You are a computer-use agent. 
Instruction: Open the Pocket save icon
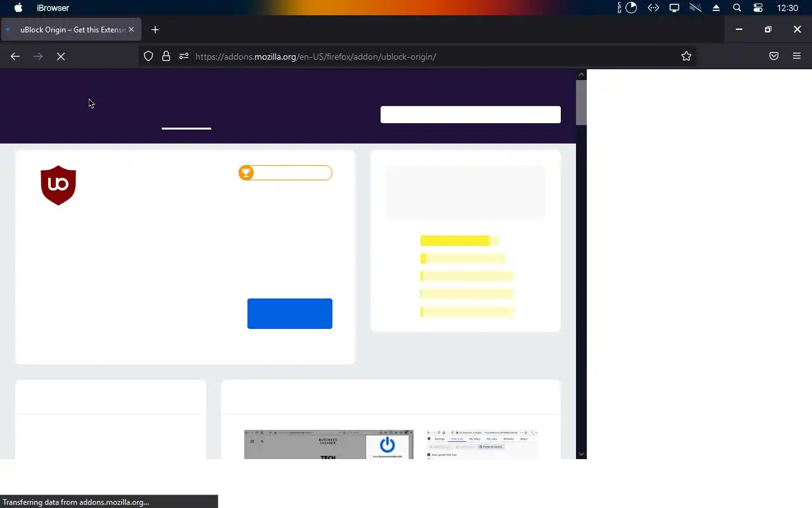pyautogui.click(x=774, y=57)
